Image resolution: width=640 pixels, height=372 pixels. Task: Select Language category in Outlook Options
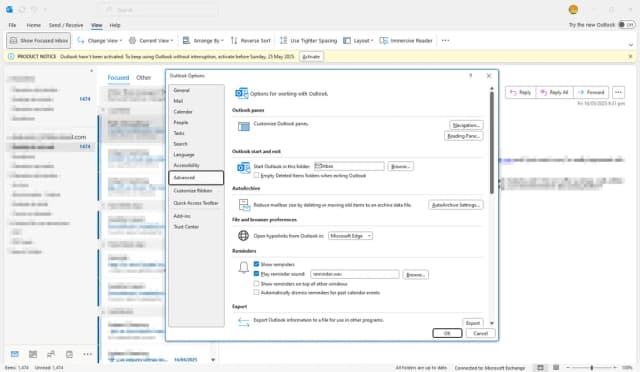tap(196, 154)
